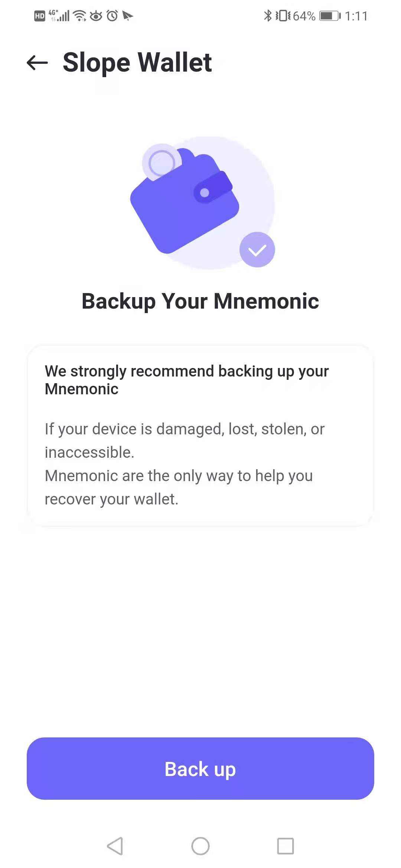Screen dimensions: 401x868
Task: Tap the coin on the wallet graphic
Action: 162,162
